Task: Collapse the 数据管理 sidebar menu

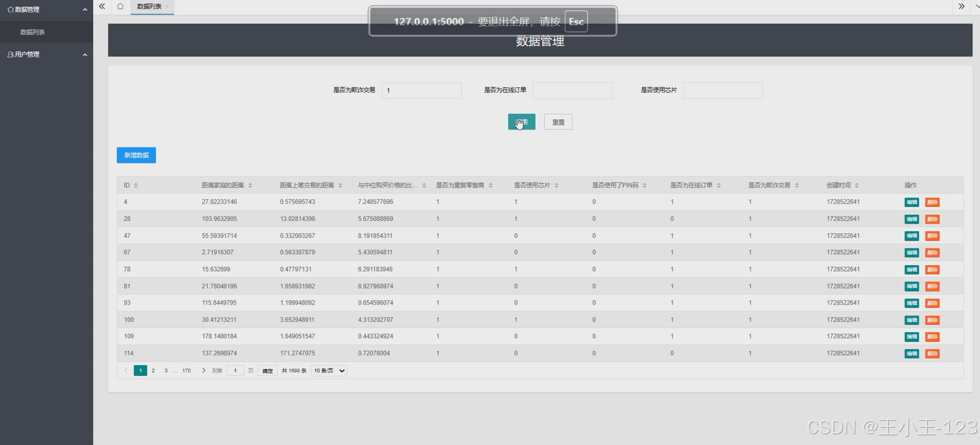Action: (x=46, y=10)
